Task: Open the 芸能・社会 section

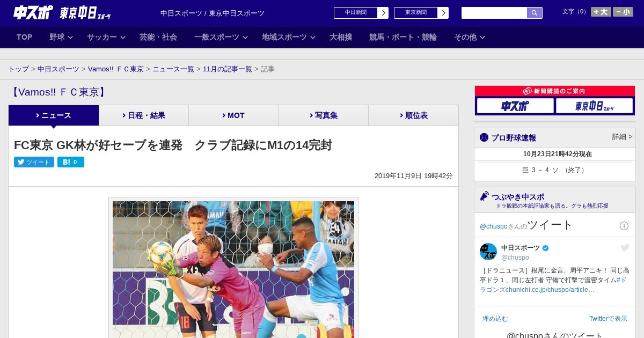Action: pos(158,37)
